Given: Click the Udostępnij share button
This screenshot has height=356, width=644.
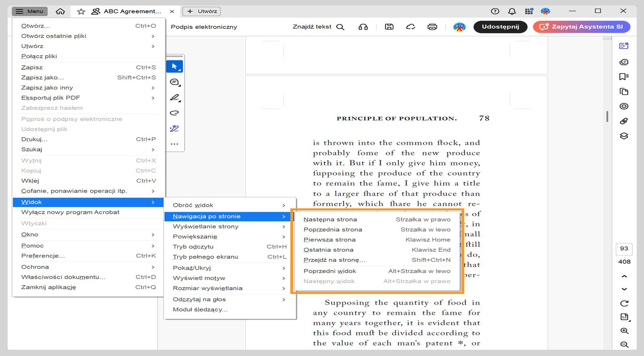Looking at the screenshot, I should click(500, 27).
